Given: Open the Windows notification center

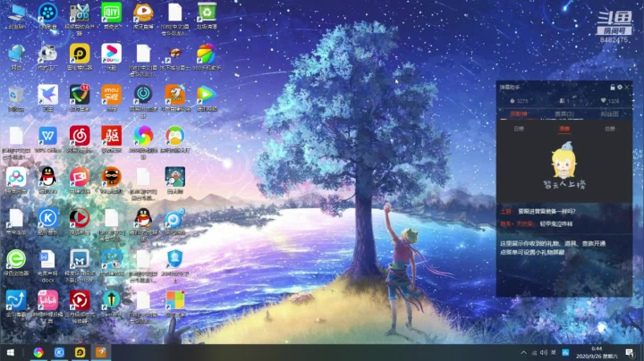Looking at the screenshot, I should click(630, 352).
